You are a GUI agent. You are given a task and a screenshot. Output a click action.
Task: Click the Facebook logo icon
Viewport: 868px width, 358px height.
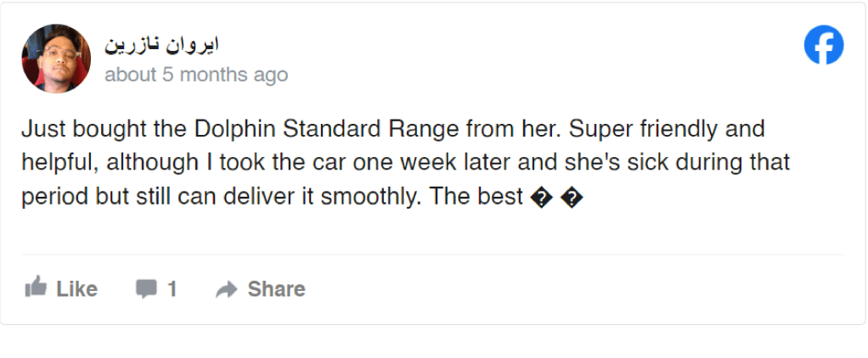[x=823, y=46]
